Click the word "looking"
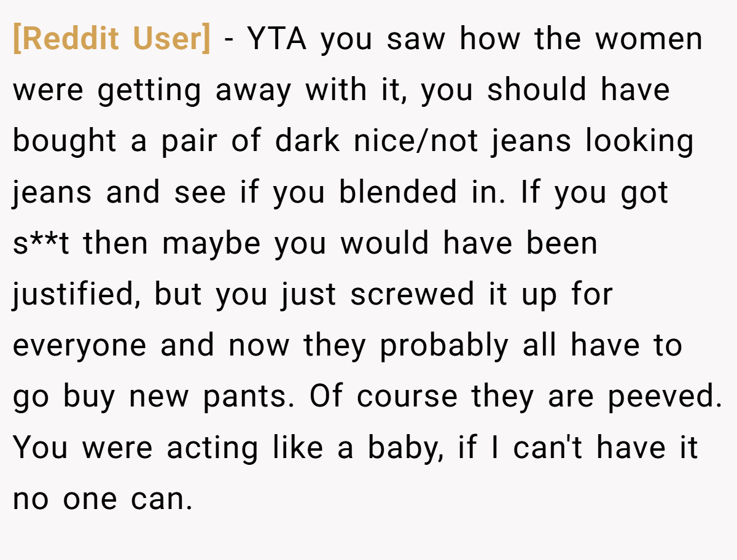 tap(639, 142)
